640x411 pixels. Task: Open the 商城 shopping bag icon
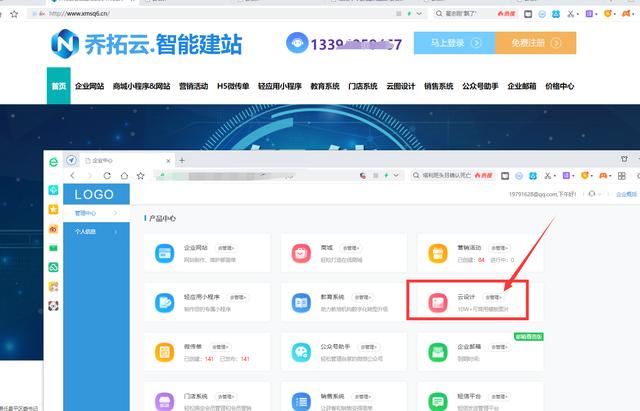point(301,253)
